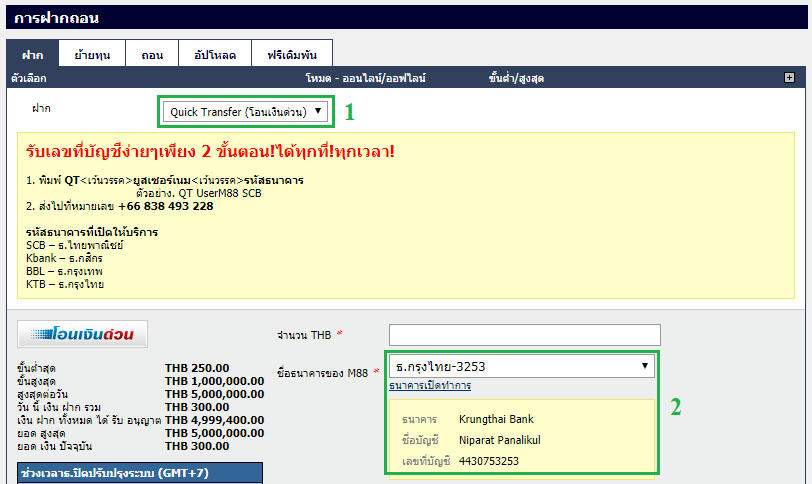Open the ย้ายทุน tab
Viewport: 812px width, 484px height.
click(x=92, y=54)
